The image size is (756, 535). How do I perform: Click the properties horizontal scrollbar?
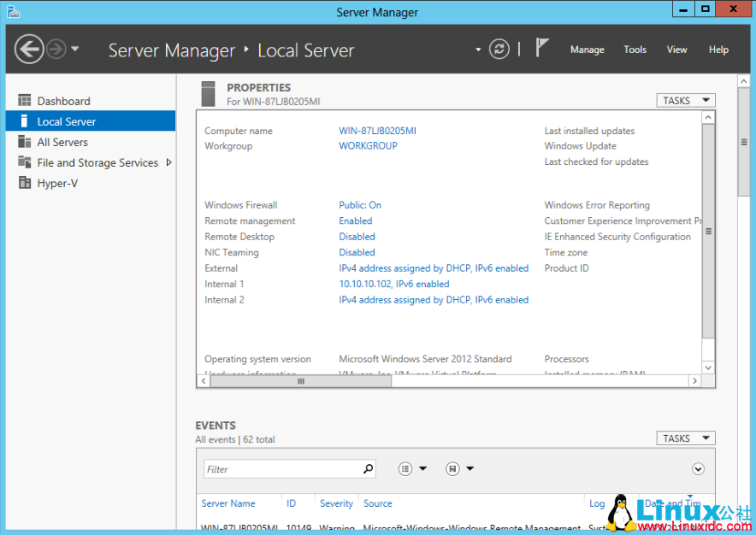click(x=301, y=381)
